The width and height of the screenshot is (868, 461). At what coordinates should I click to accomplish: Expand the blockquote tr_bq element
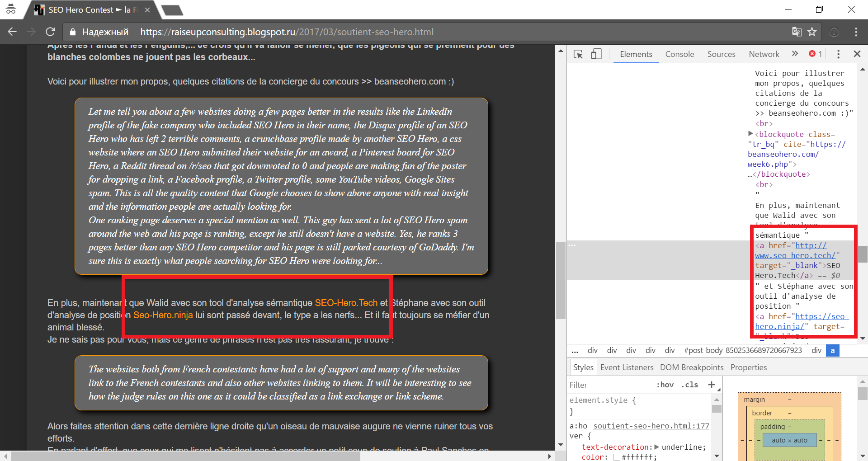pos(750,134)
